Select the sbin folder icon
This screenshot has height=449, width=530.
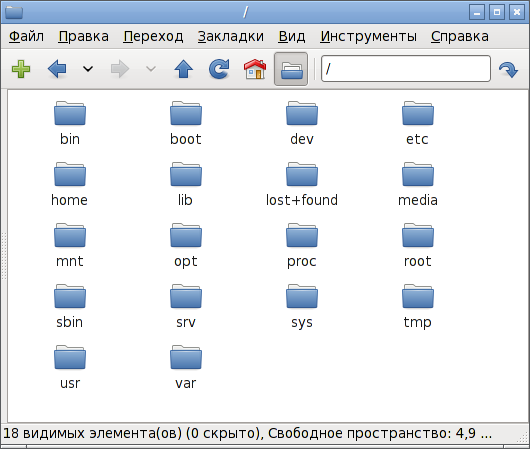70,297
